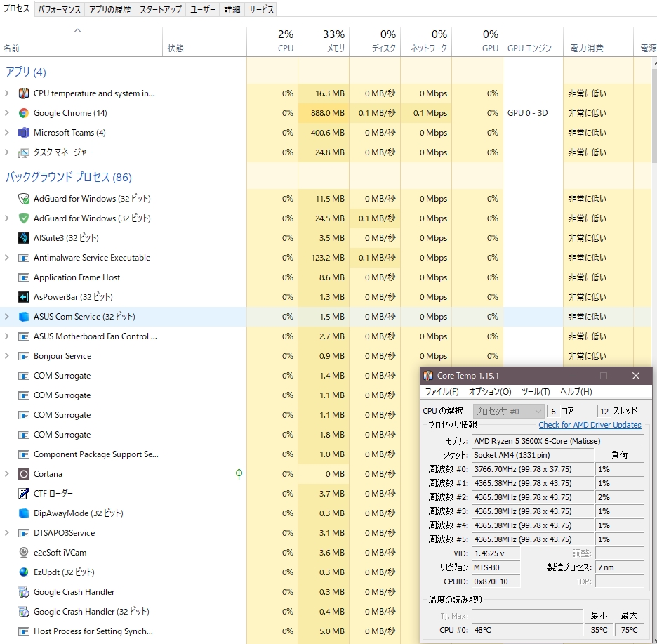Click the Microsoft Teams process icon
Screen dimensions: 657x644
pyautogui.click(x=24, y=133)
